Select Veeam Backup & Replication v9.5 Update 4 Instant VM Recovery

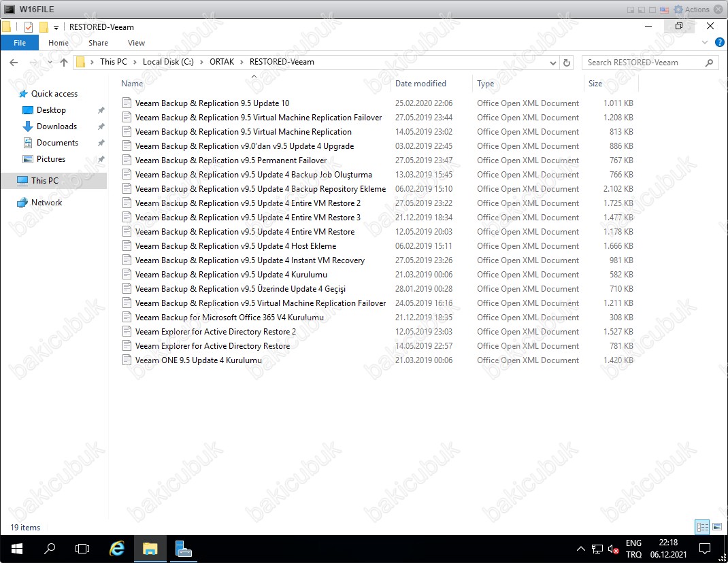coord(250,260)
